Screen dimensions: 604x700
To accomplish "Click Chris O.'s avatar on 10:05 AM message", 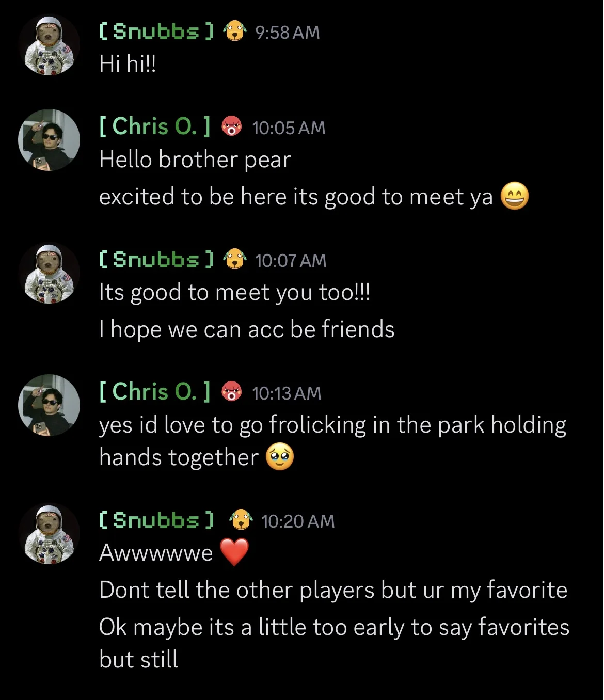I will point(49,140).
